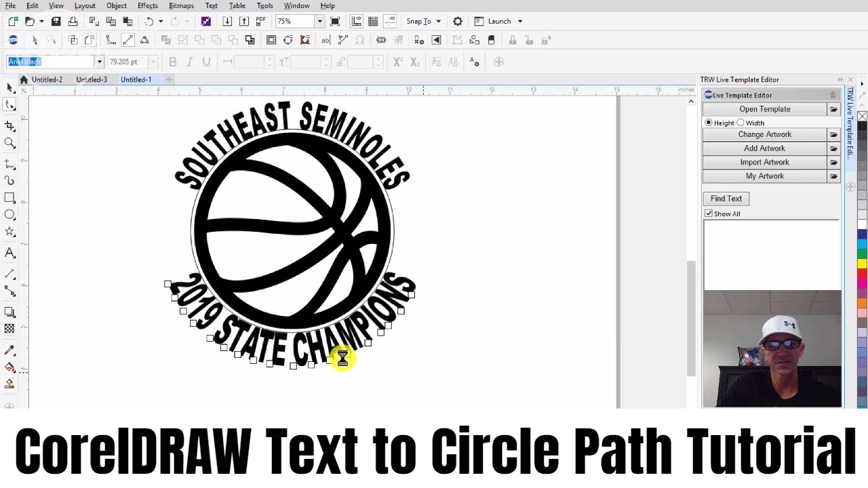
Task: Open the Object menu
Action: 117,5
